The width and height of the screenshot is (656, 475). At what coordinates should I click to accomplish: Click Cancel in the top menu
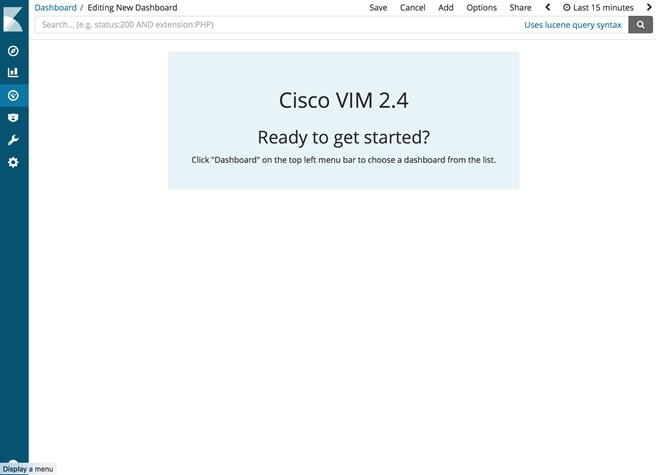(x=413, y=8)
